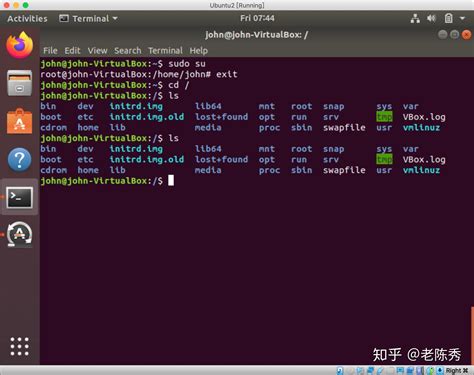Click 'home' in the second ls output
This screenshot has height=375, width=474.
(88, 170)
